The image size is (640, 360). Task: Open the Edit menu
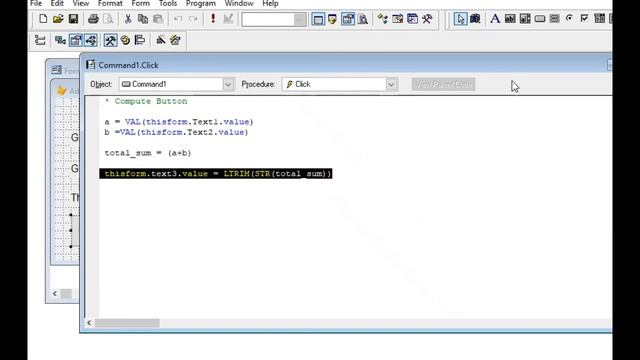click(57, 4)
